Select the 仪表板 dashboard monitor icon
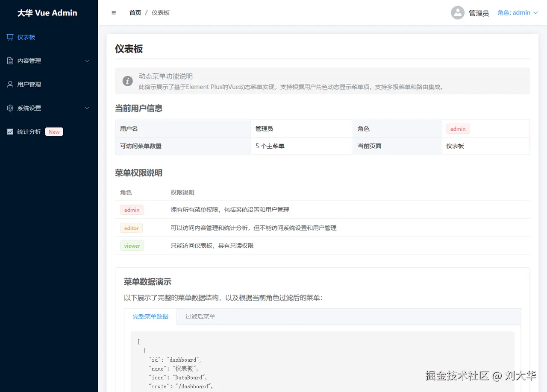The width and height of the screenshot is (547, 392). [10, 37]
